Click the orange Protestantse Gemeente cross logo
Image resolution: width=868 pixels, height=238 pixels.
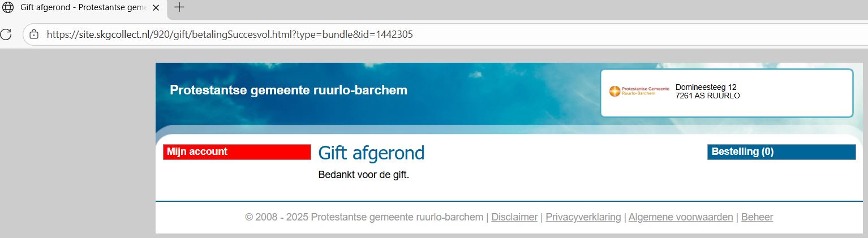615,91
